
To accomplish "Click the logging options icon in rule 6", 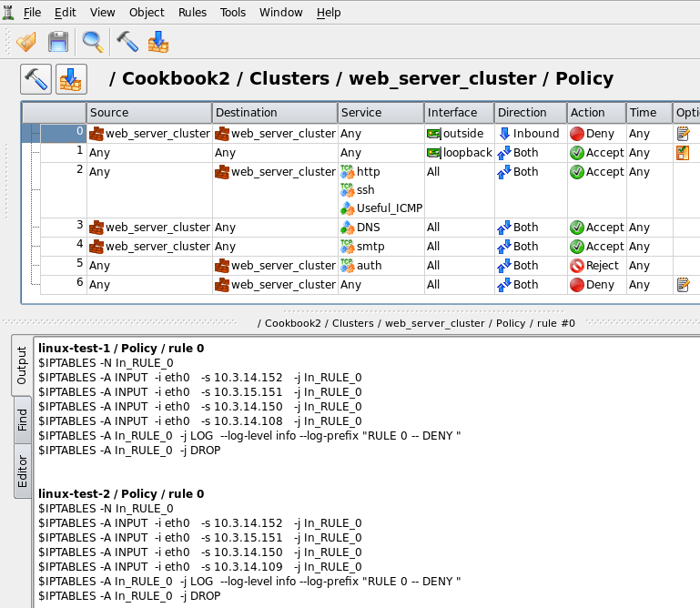I will pos(683,285).
